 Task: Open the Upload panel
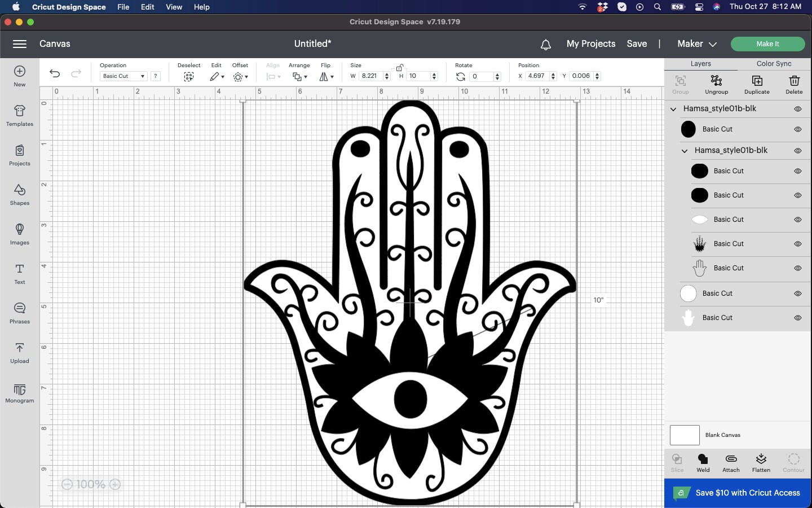[19, 353]
